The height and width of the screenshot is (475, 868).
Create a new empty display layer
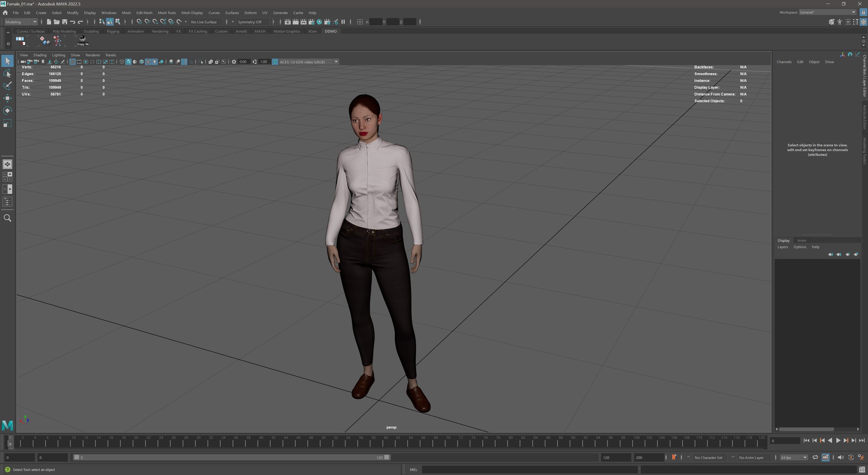847,255
